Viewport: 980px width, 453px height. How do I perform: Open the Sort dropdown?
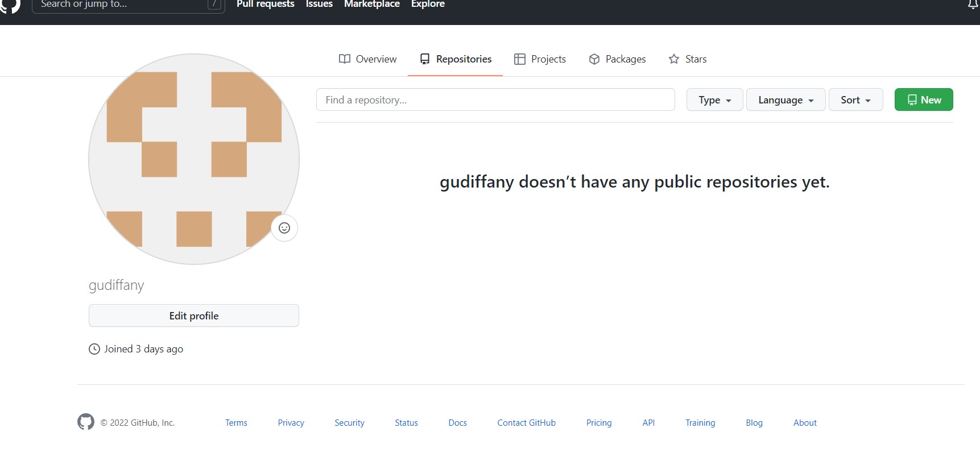[x=856, y=99]
